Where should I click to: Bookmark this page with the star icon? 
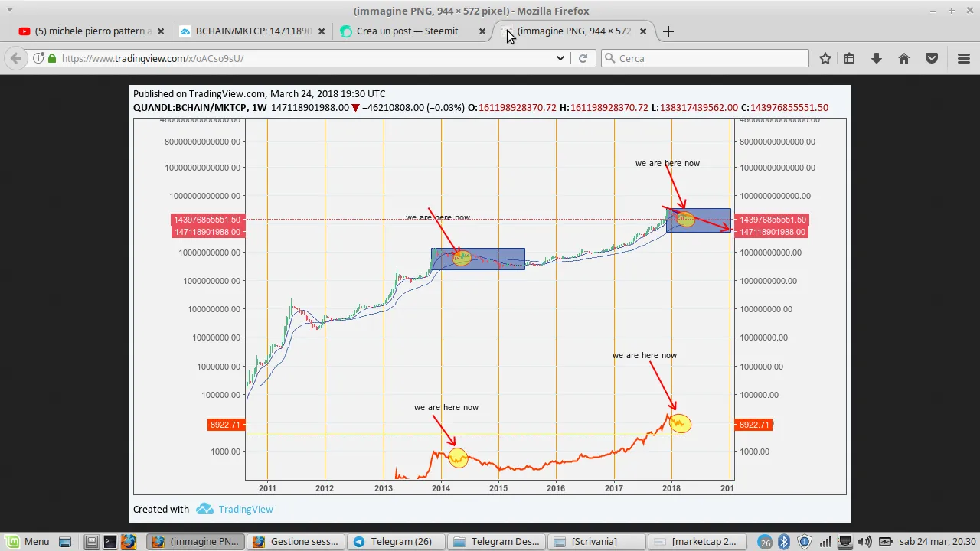tap(825, 58)
